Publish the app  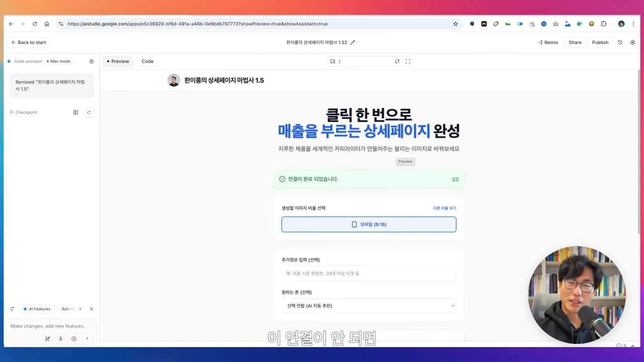click(x=600, y=42)
